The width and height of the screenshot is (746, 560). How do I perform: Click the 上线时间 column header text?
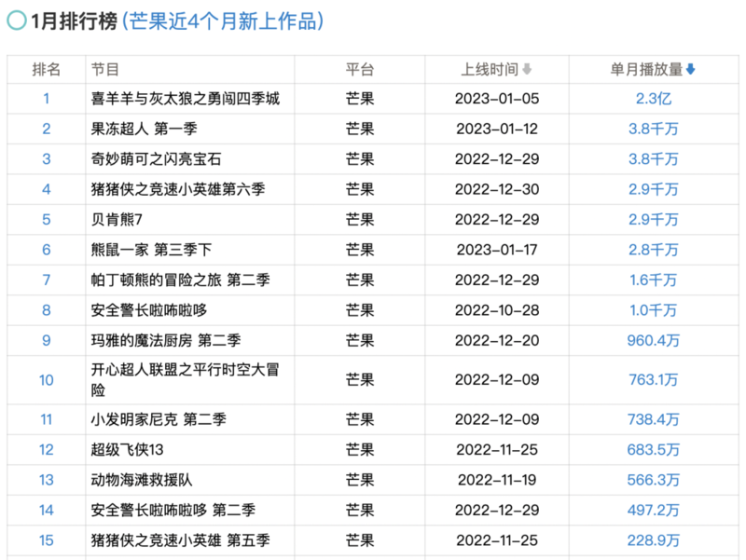point(490,69)
